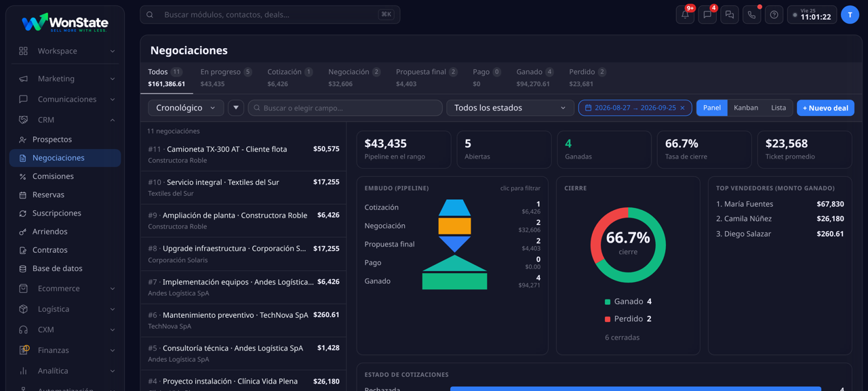Select top seller María Fuentes
Viewport: 868px width, 391px height.
pos(780,204)
